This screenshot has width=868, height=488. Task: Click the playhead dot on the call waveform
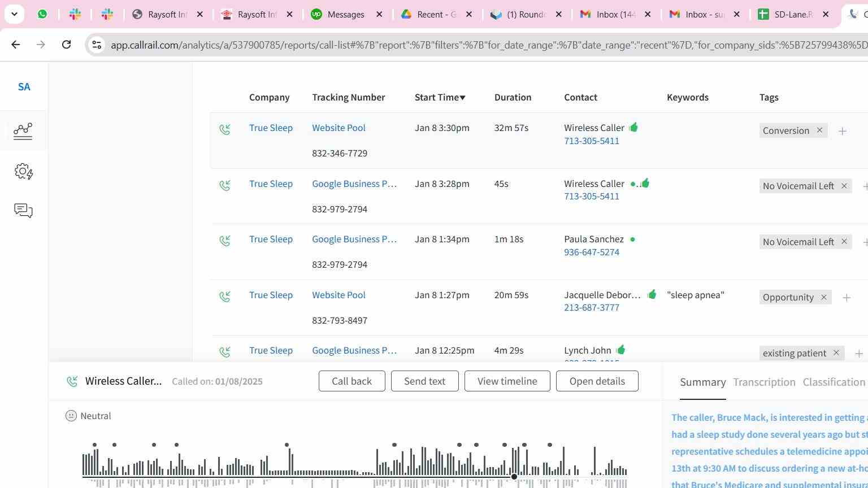pos(514,477)
